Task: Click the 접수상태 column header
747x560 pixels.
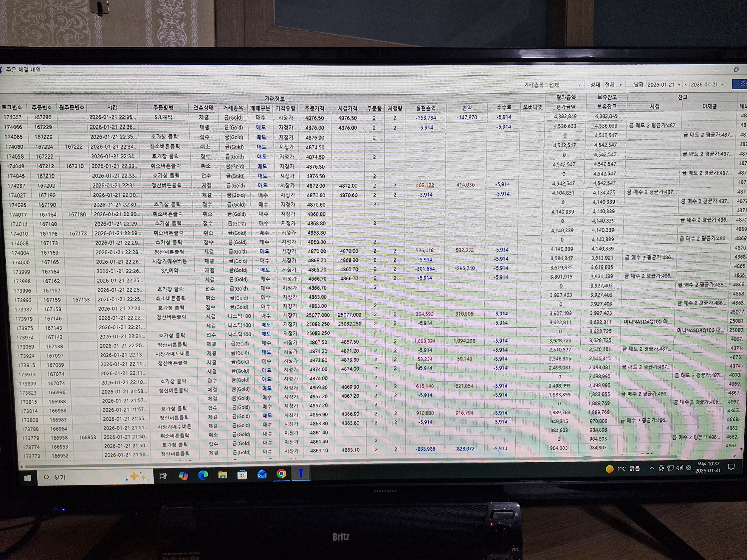Action: pyautogui.click(x=203, y=108)
